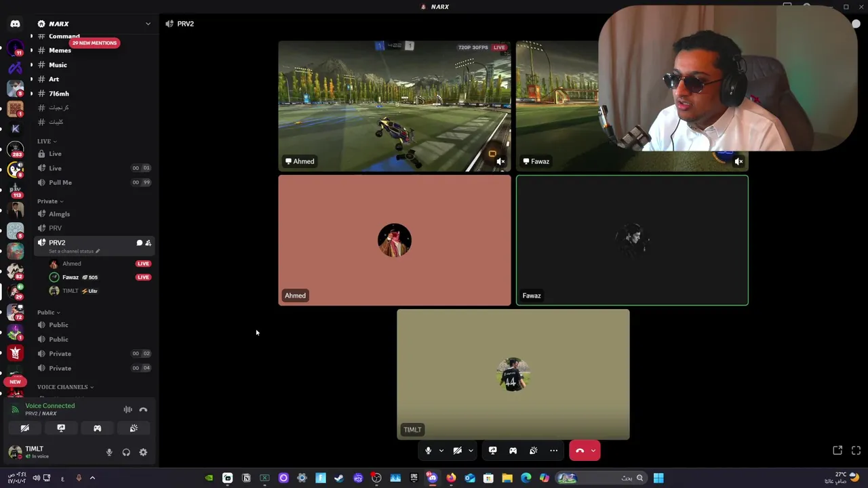Open disconnect options arrow beside hang-up
Viewport: 868px width, 488px height.
pos(593,451)
